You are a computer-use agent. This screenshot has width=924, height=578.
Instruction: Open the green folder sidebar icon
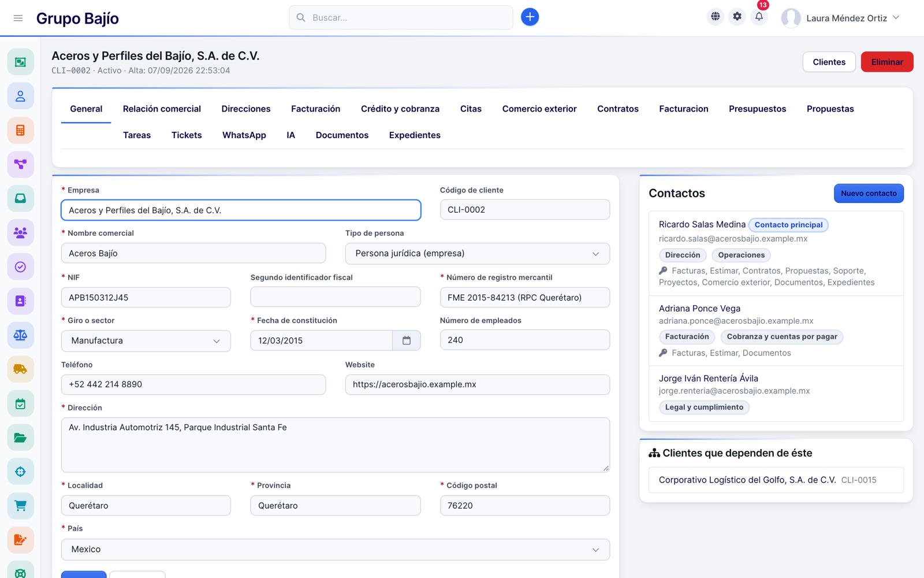[x=20, y=438]
